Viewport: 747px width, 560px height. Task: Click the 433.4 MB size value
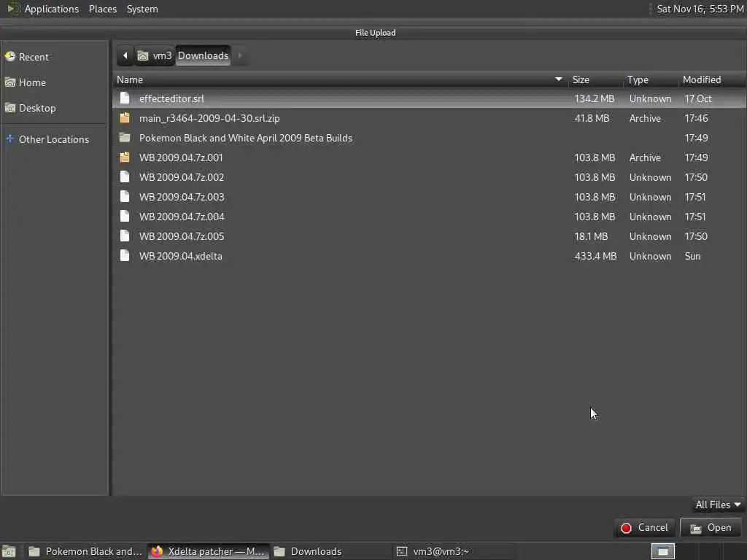[x=595, y=256]
